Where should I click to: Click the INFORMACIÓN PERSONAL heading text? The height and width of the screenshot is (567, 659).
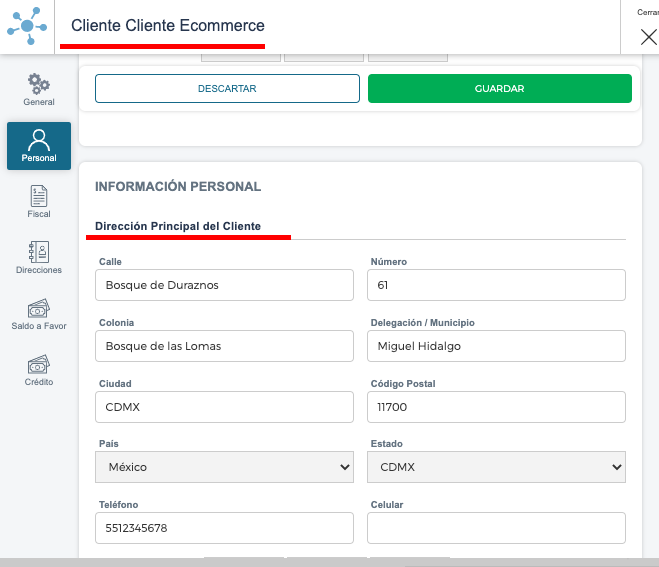pos(178,186)
